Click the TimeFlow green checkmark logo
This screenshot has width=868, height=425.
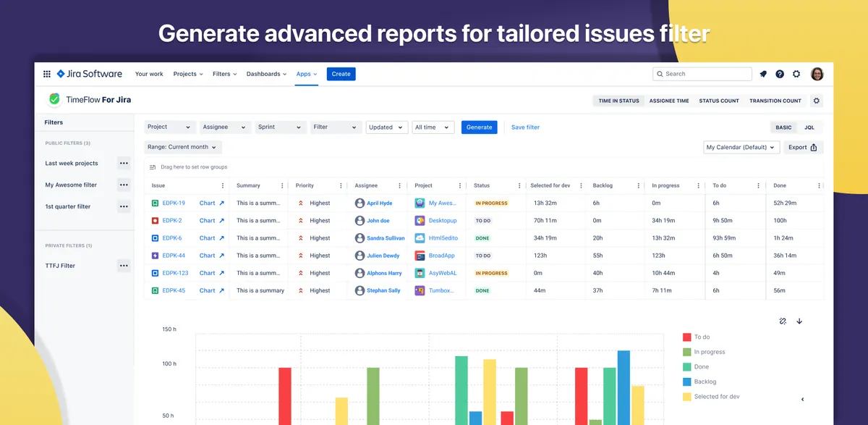(x=54, y=99)
